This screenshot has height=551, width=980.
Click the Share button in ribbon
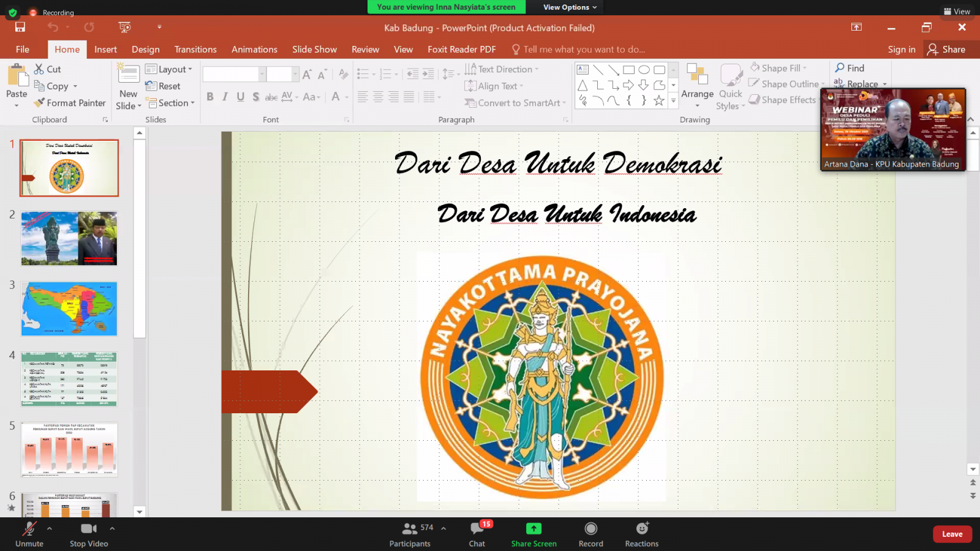[947, 50]
